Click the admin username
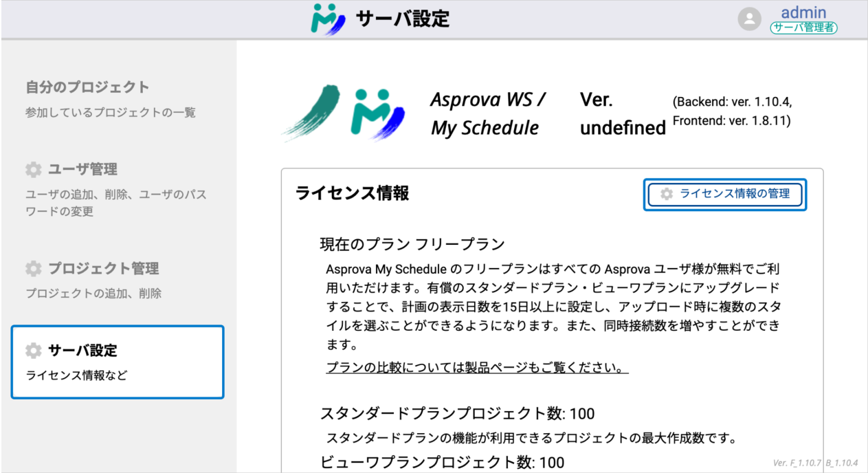Image resolution: width=868 pixels, height=473 pixels. point(803,12)
